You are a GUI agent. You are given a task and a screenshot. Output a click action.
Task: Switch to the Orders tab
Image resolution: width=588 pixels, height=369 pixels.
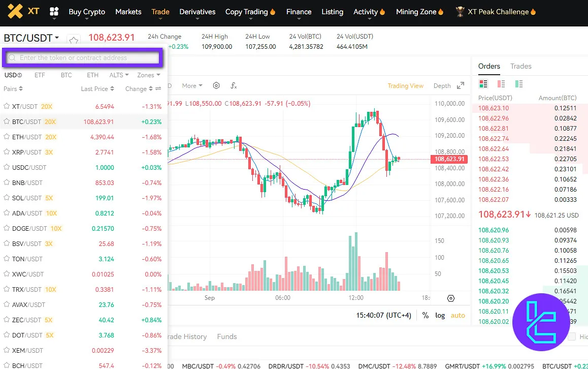[x=489, y=66]
